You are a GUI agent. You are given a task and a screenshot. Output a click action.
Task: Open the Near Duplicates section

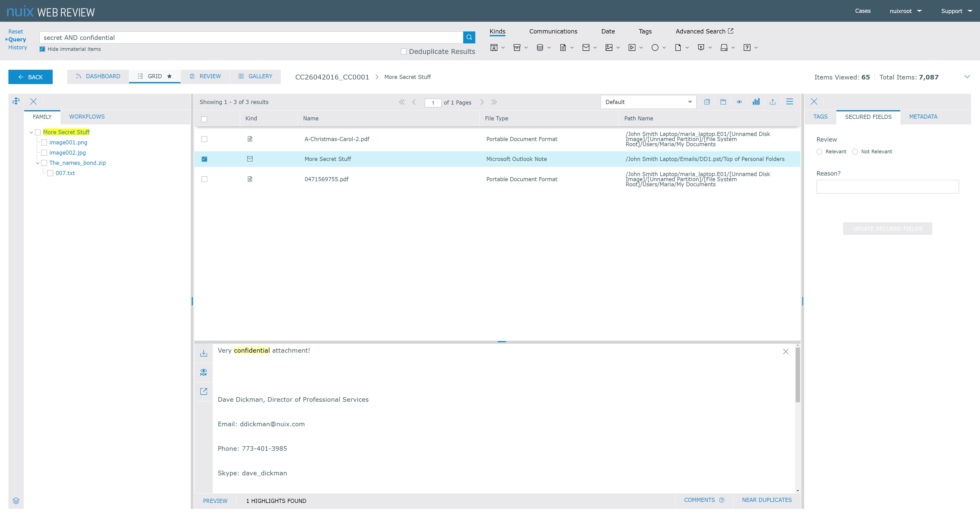pos(767,500)
